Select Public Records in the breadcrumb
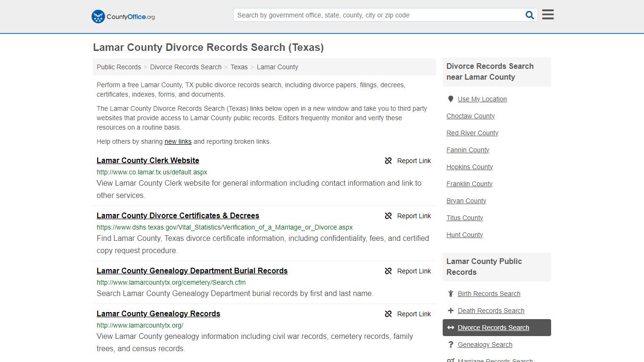The image size is (644, 362). pyautogui.click(x=118, y=66)
